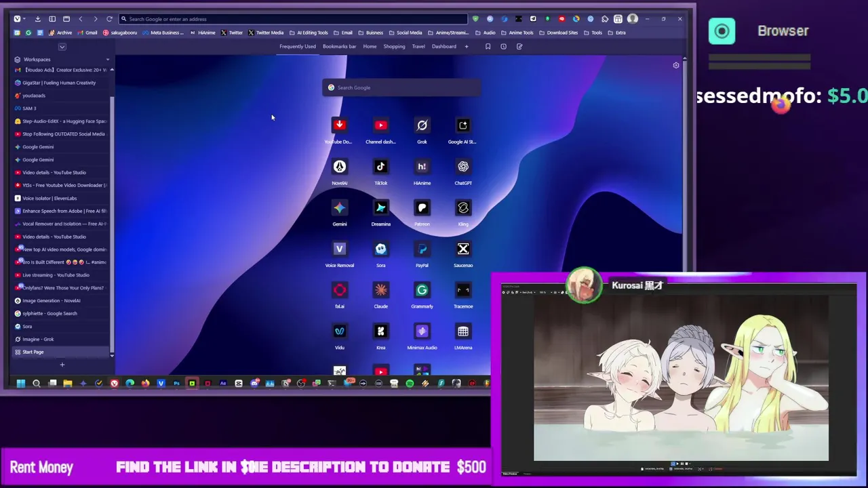Viewport: 868px width, 488px height.
Task: Switch to the Shopping speed dial tab
Action: (394, 47)
